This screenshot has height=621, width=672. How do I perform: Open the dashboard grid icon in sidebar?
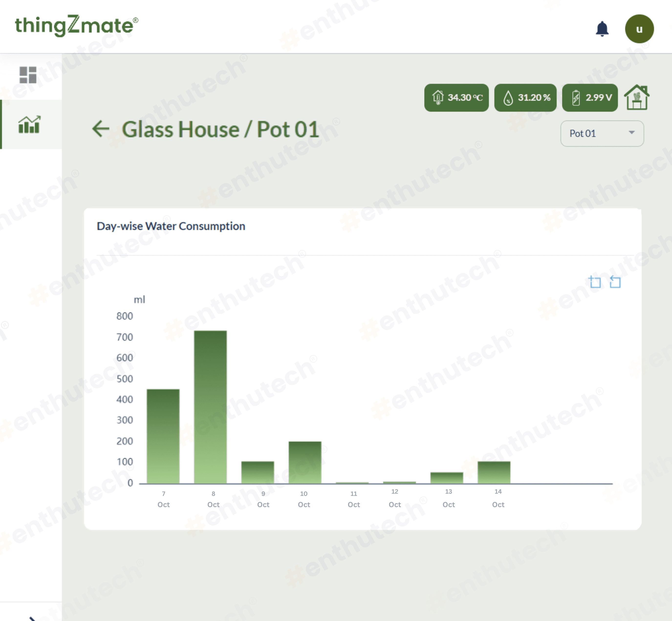coord(28,75)
